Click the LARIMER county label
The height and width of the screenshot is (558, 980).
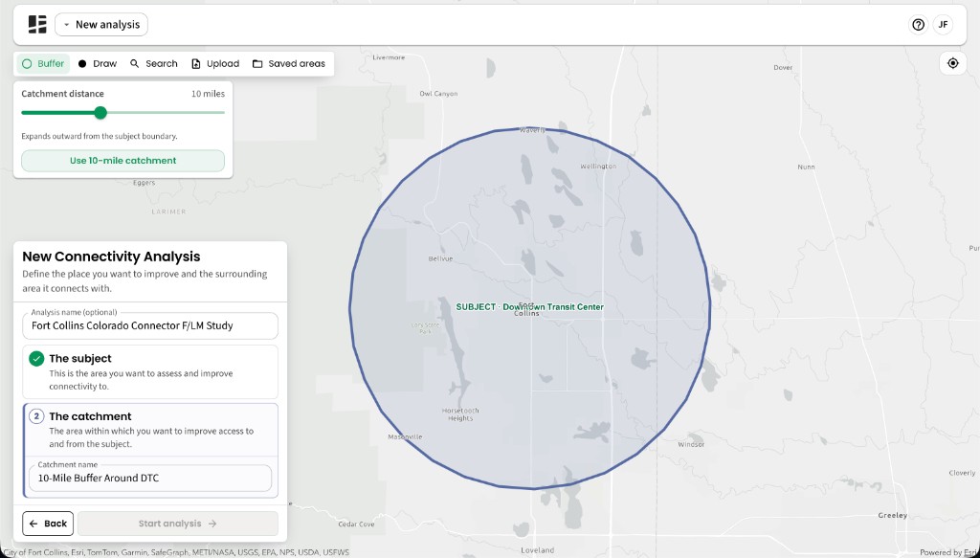[x=168, y=212]
